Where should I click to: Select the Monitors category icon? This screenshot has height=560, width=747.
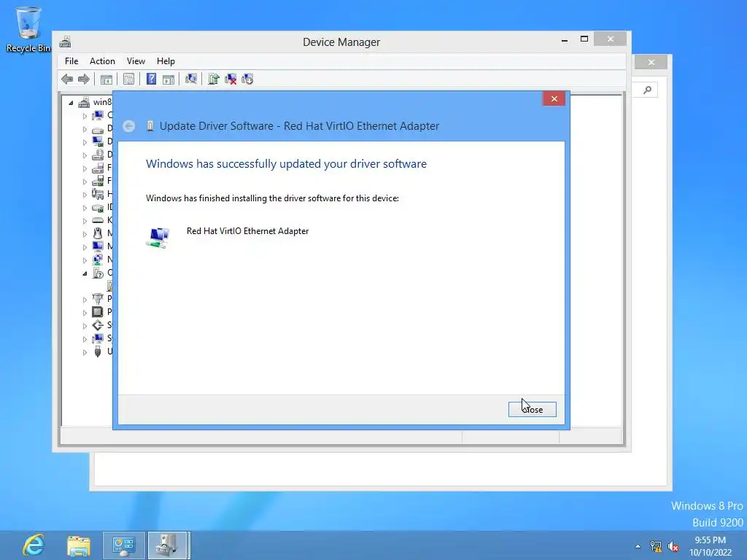98,246
